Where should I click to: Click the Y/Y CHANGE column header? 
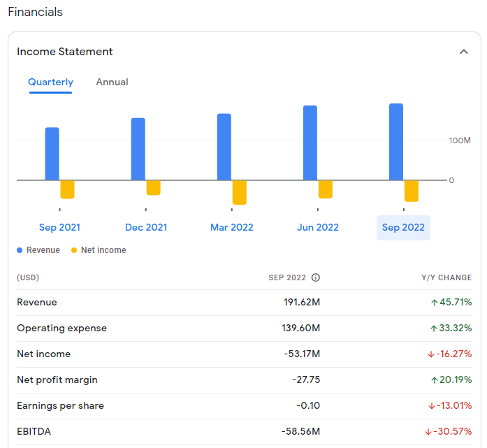(446, 277)
